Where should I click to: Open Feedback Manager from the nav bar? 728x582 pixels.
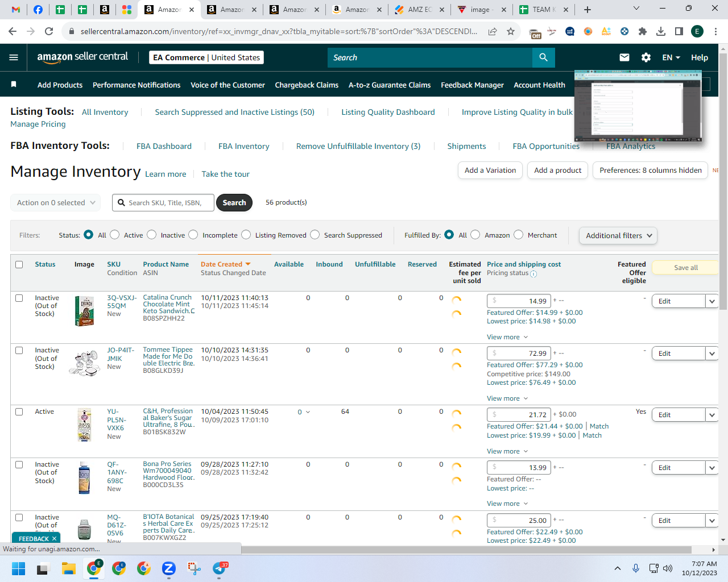click(472, 85)
